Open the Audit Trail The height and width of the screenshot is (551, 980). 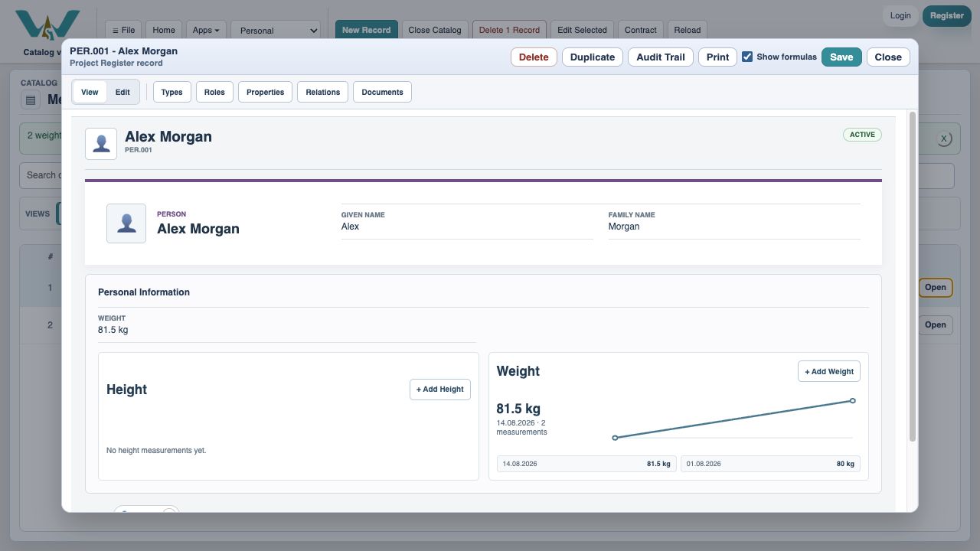click(x=661, y=57)
